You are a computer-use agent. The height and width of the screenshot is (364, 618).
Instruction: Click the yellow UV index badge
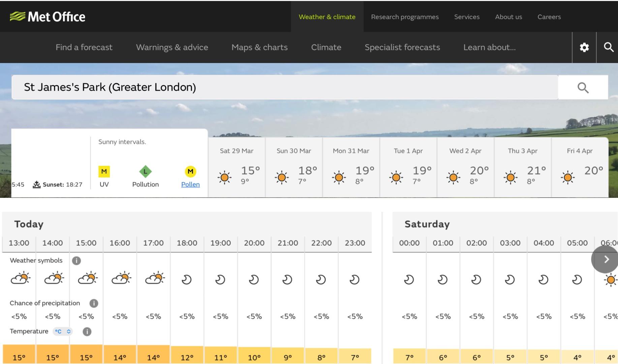click(x=104, y=172)
